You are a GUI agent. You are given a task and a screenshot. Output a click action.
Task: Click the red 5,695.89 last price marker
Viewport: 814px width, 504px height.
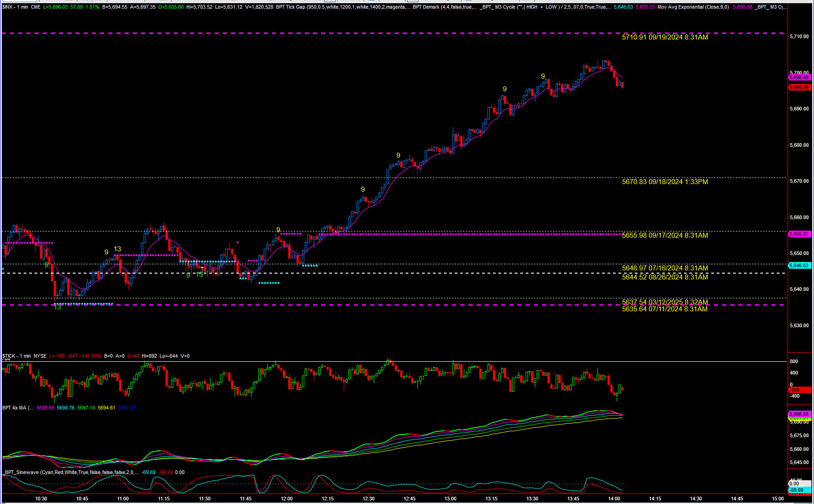point(799,87)
